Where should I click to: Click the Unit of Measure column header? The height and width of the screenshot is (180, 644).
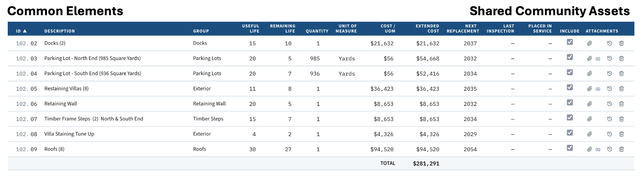tap(346, 29)
